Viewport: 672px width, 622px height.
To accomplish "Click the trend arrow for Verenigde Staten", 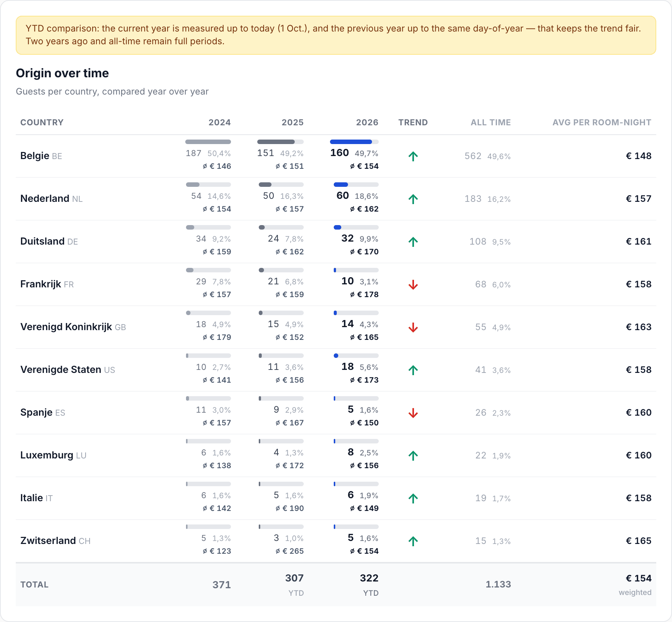I will [413, 370].
